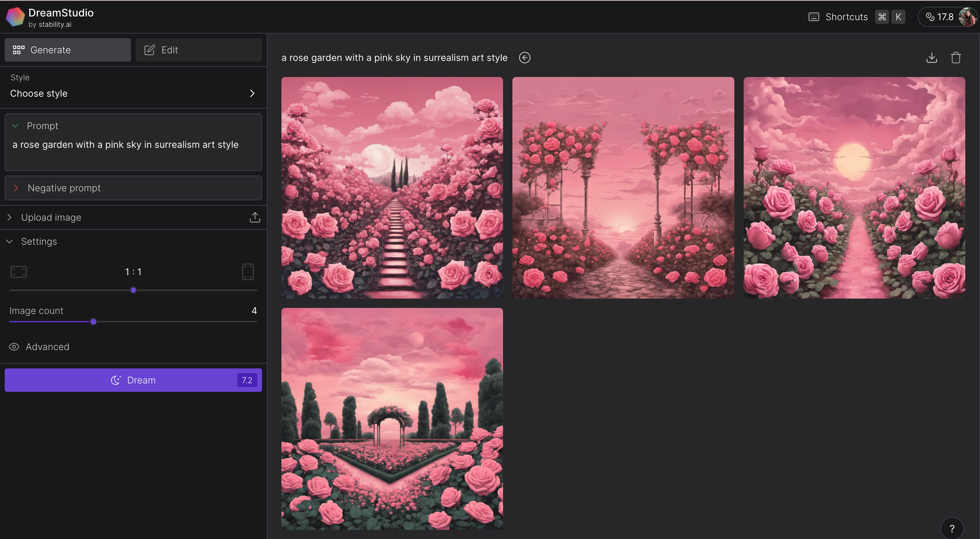Screen dimensions: 980x539
Task: Select the first rose garden thumbnail
Action: coord(392,187)
